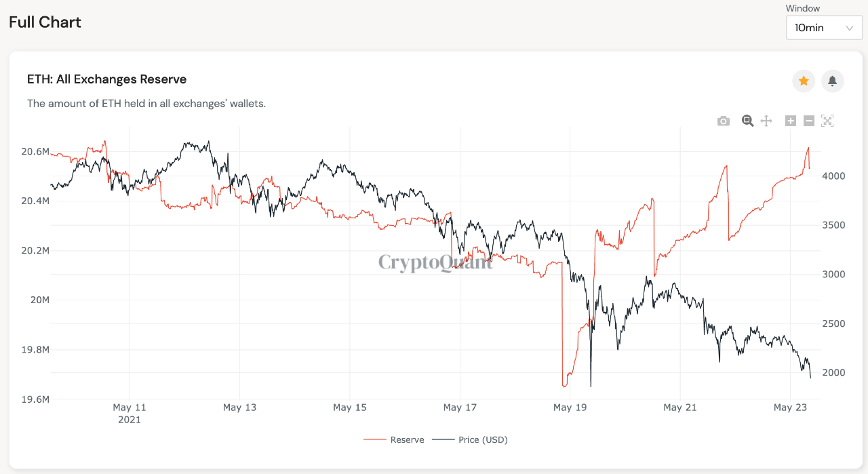This screenshot has width=868, height=474.
Task: Click the red Reserve legend line swatch
Action: click(374, 439)
